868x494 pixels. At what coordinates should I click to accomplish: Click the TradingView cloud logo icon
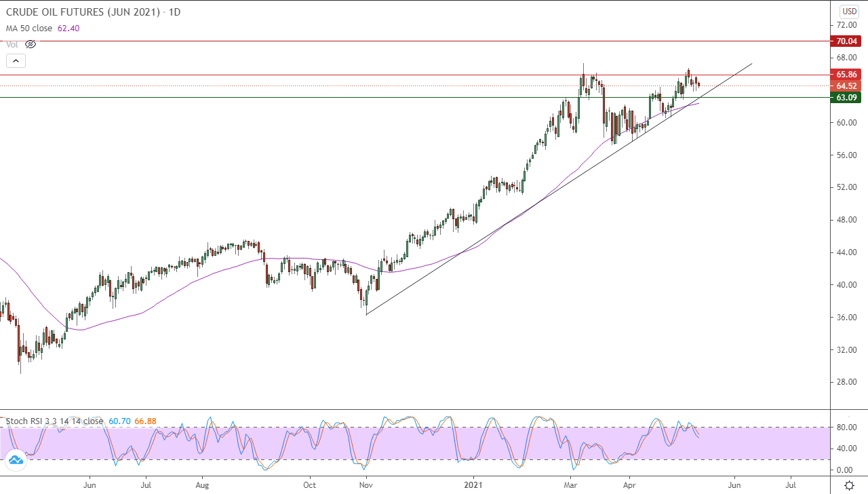[x=16, y=461]
